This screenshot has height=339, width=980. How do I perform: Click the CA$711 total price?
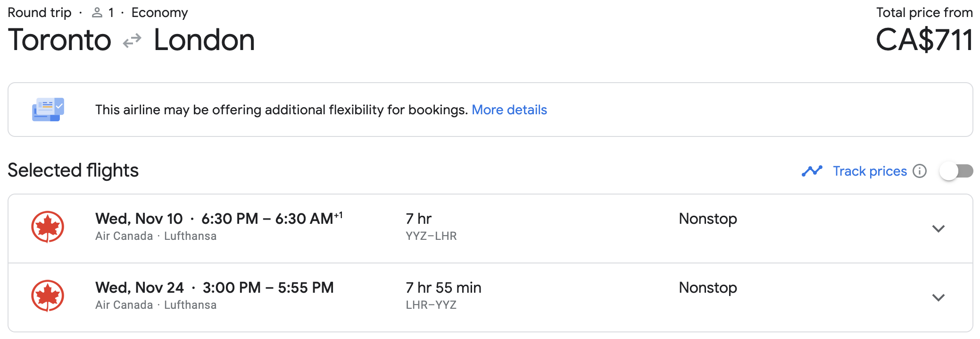tap(924, 40)
